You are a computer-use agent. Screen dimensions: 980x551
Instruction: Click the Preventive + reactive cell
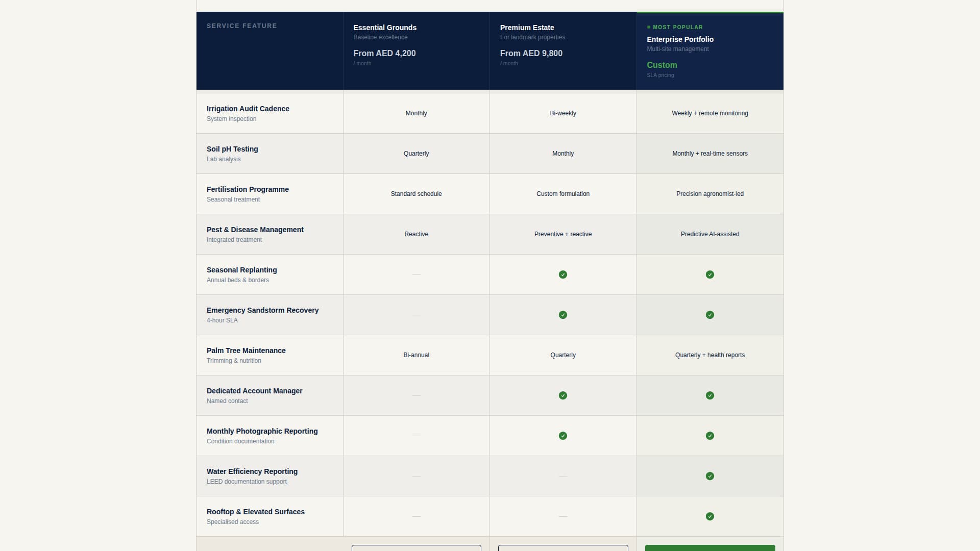pyautogui.click(x=563, y=234)
